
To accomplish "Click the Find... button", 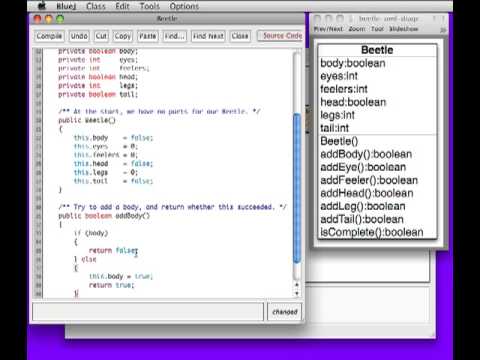I will [175, 36].
